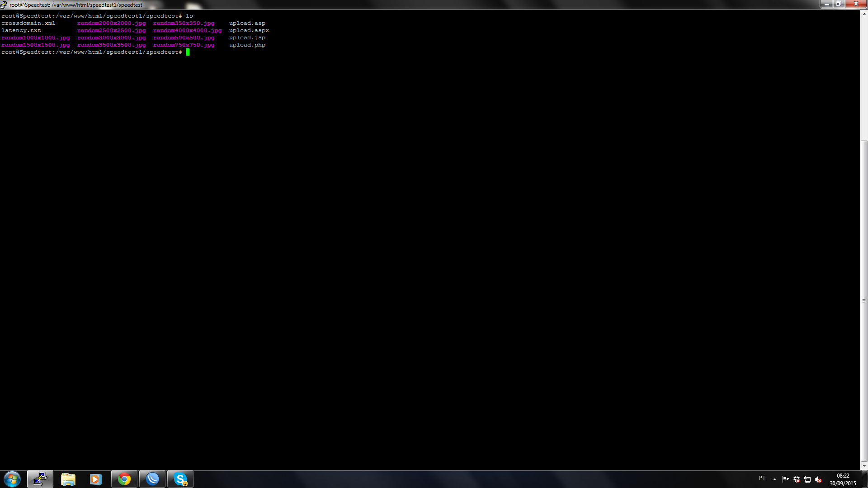Image resolution: width=868 pixels, height=488 pixels.
Task: Open the clock and date display
Action: pos(843,479)
